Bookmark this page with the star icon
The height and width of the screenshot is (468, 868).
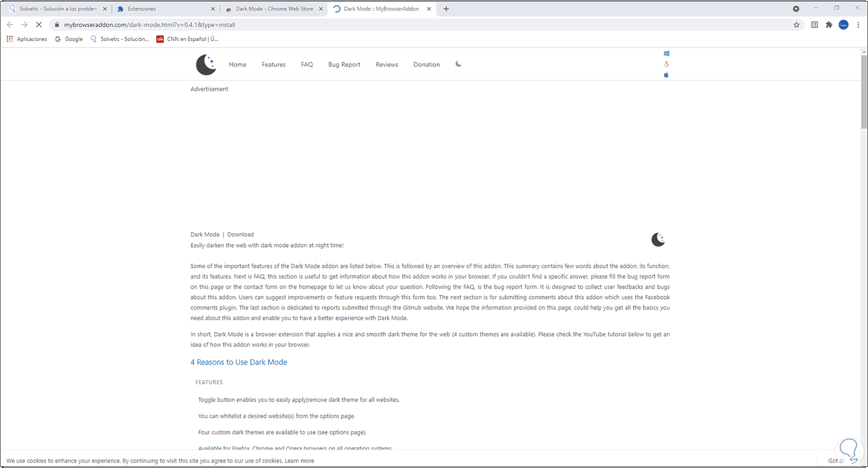[x=796, y=25]
